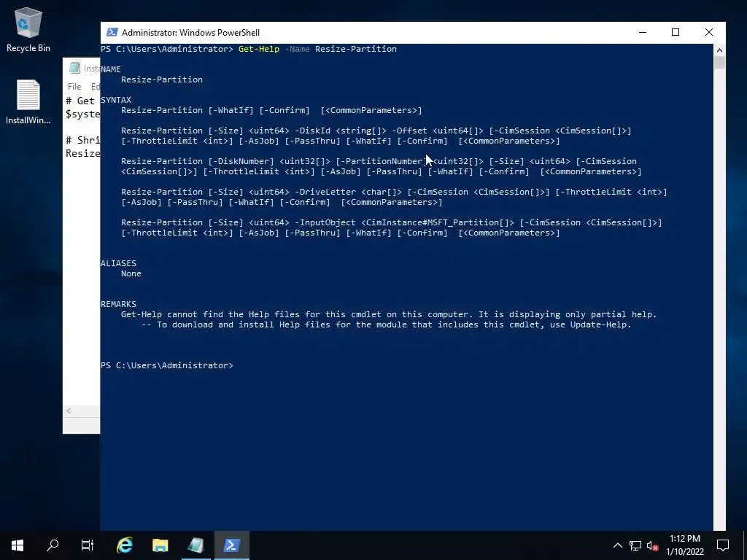Click '# Shri' comment line in Notepad
Viewport: 747px width, 560px height.
click(x=83, y=140)
